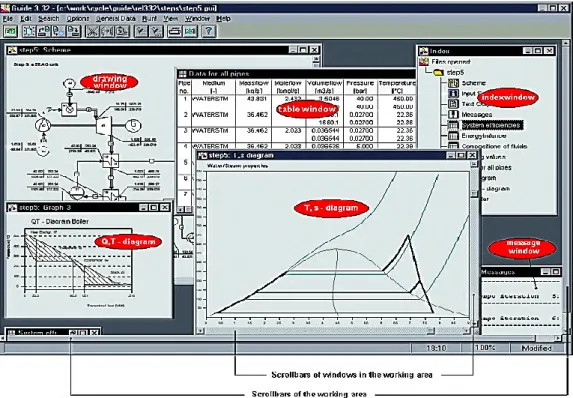This screenshot has height=398, width=573.
Task: Select Scheme in the Index tree
Action: (x=474, y=83)
